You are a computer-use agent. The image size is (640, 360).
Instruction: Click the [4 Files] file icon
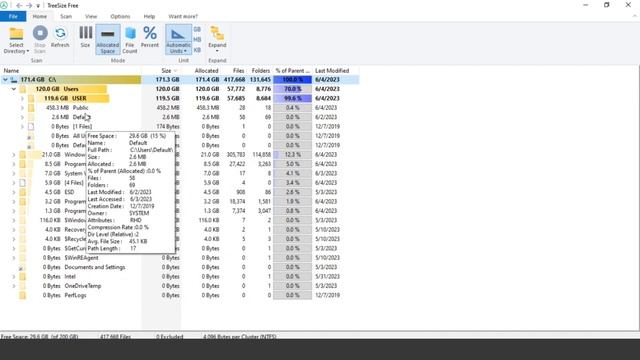[x=23, y=183]
